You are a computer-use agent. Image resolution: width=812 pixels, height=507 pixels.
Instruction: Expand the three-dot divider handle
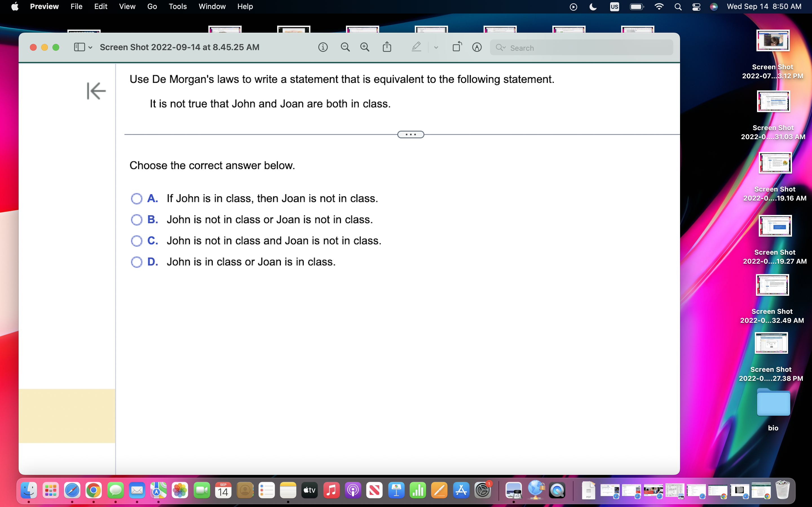[x=411, y=134]
